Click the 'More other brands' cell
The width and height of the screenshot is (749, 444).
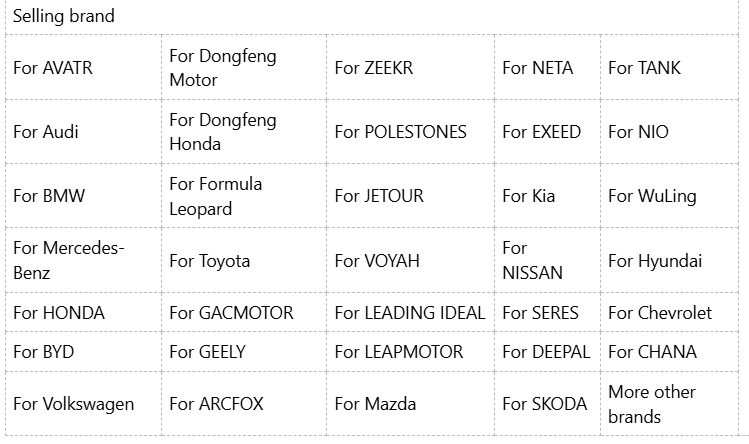[x=652, y=404]
